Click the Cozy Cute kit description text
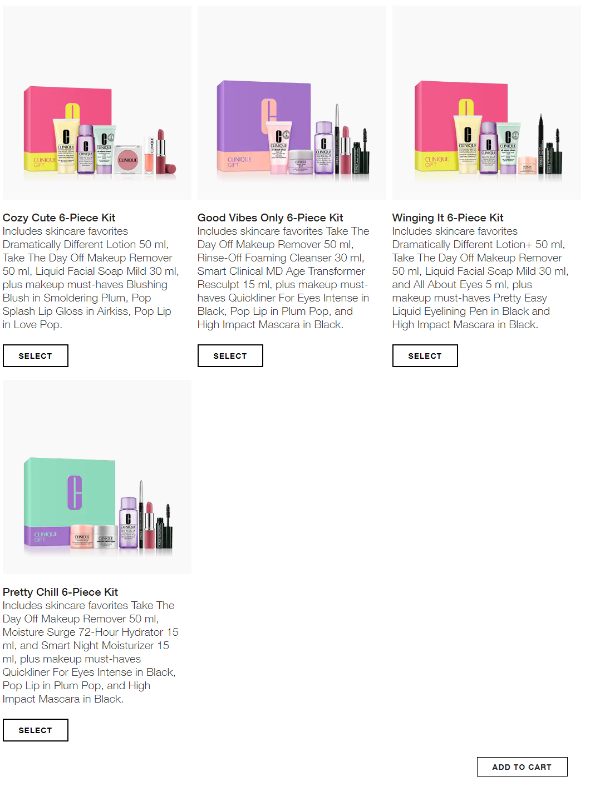The height and width of the screenshot is (796, 600). [x=90, y=278]
